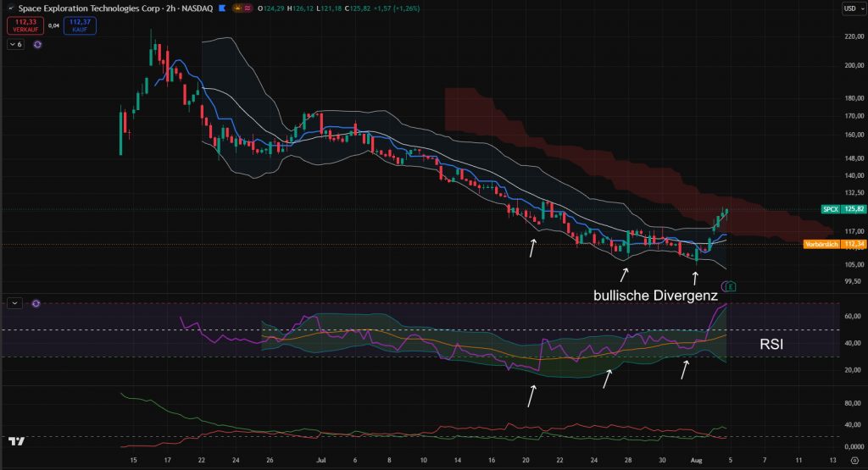The height and width of the screenshot is (470, 868).
Task: Click the open value O124,29
Action: point(270,8)
